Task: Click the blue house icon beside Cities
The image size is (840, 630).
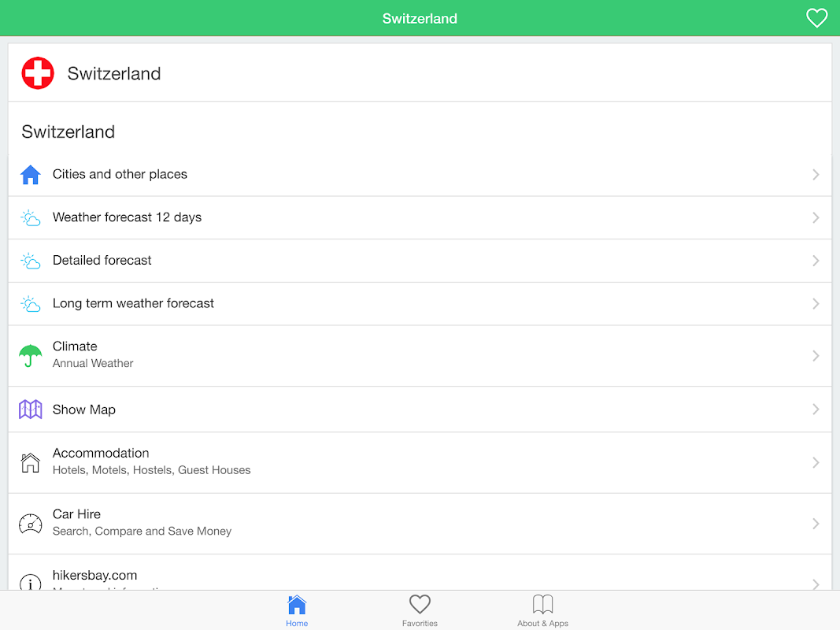Action: (31, 175)
